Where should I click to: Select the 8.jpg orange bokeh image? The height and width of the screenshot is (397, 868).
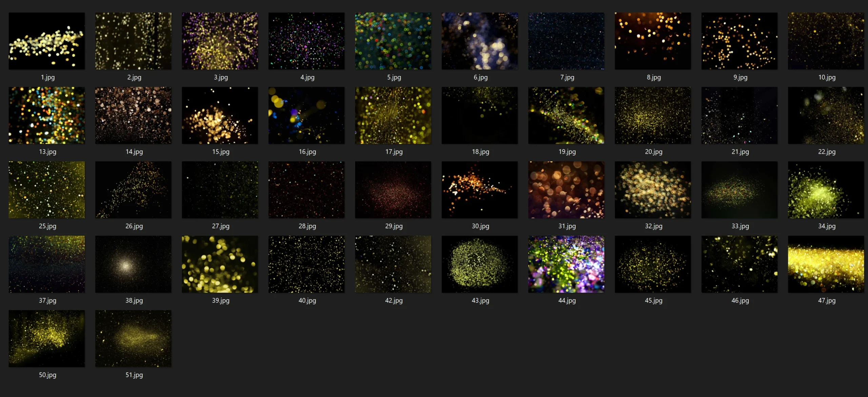[x=653, y=41]
